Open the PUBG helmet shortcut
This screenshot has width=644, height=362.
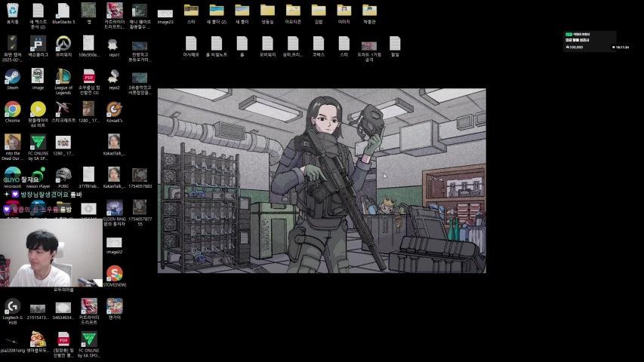coord(63,177)
